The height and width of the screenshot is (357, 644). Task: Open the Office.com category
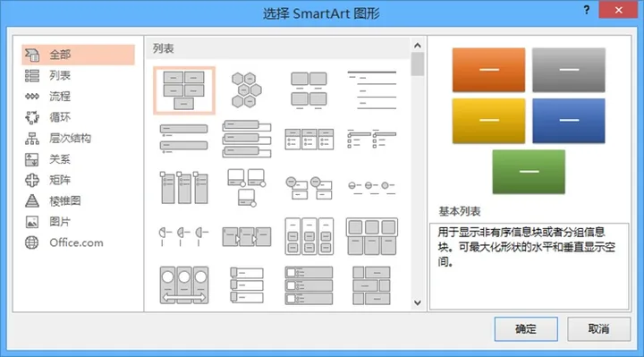(x=78, y=242)
